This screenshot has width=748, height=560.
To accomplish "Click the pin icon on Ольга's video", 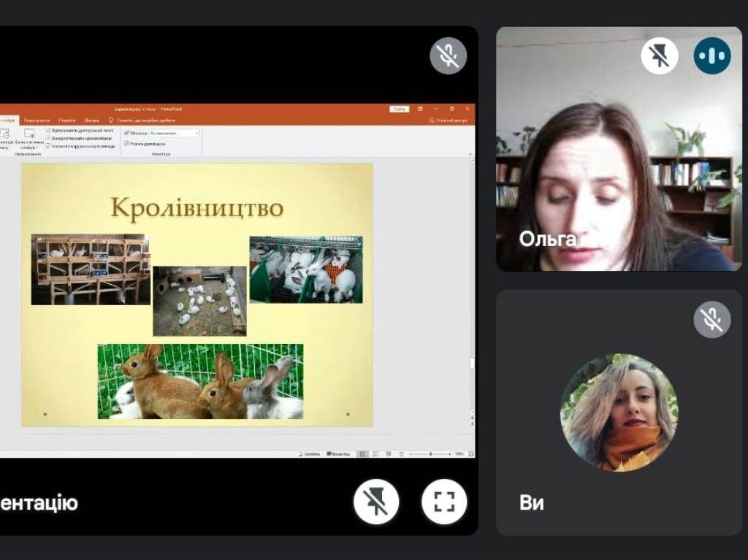I will [659, 56].
